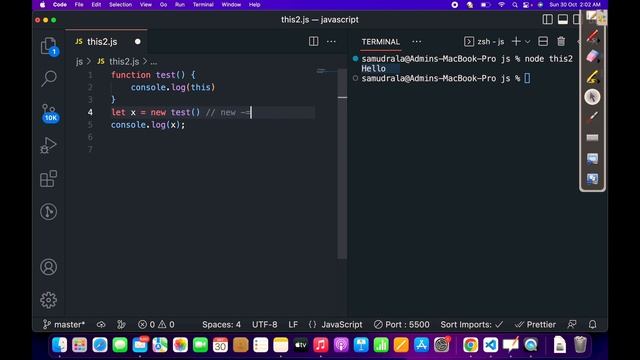Open the new terminal launch profile dropdown
Screen dimensions: 640x360
point(527,42)
